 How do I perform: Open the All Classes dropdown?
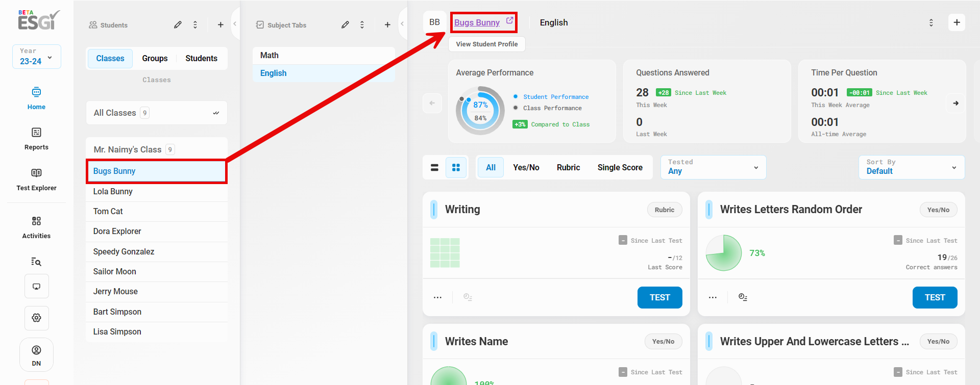[x=156, y=113]
